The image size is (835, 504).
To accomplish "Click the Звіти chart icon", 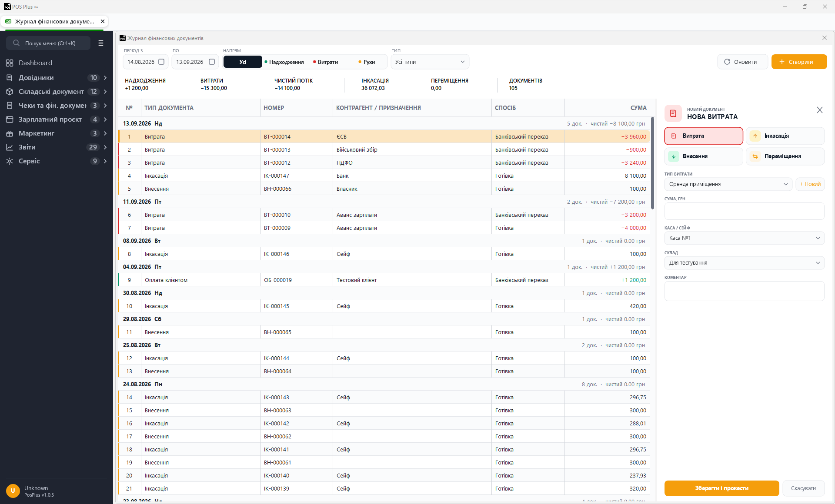I will pos(10,147).
